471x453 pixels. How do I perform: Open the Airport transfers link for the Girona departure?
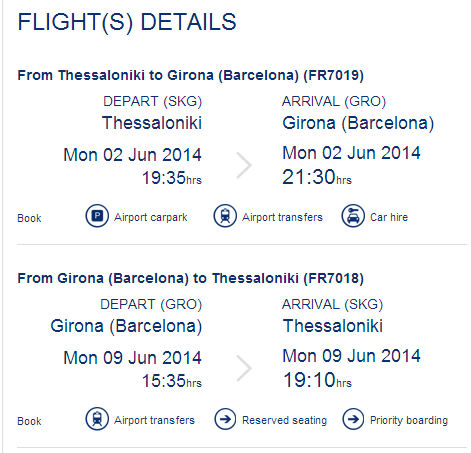154,420
